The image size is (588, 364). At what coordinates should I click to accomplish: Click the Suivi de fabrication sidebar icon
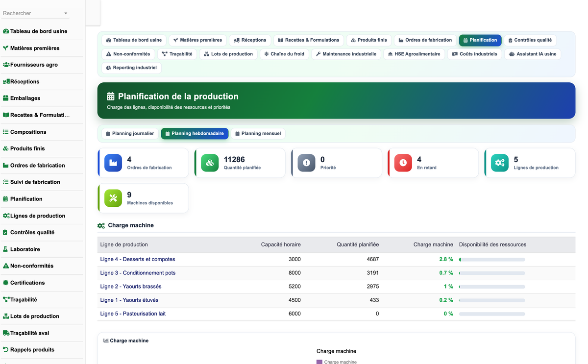point(6,182)
